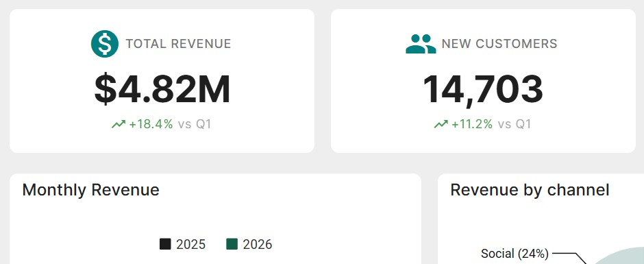Click 'vs Q1' under New Customers

[515, 124]
